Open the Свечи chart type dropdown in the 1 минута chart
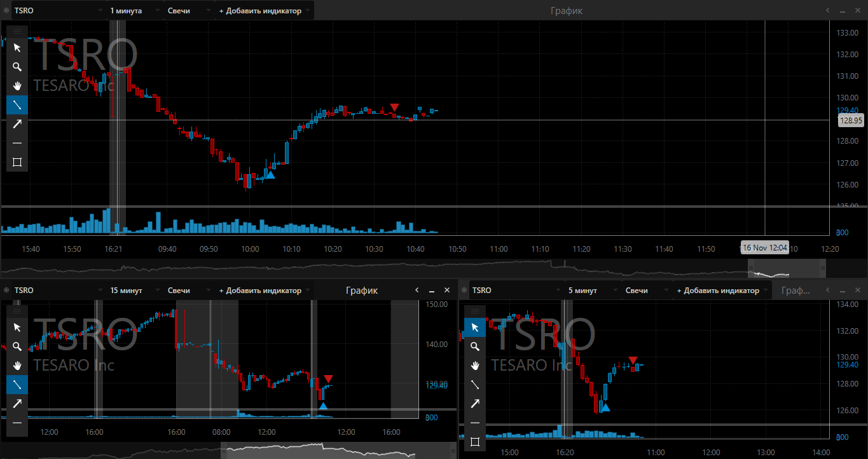Image resolution: width=868 pixels, height=459 pixels. pos(189,11)
